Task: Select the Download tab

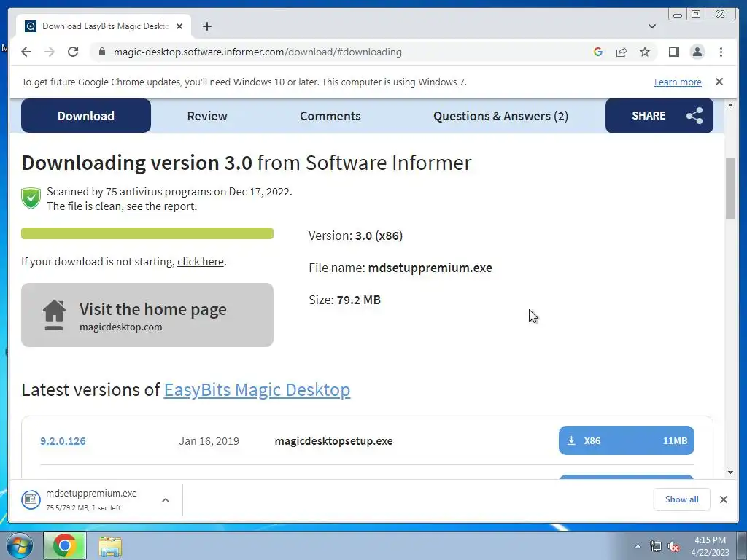Action: coord(86,116)
